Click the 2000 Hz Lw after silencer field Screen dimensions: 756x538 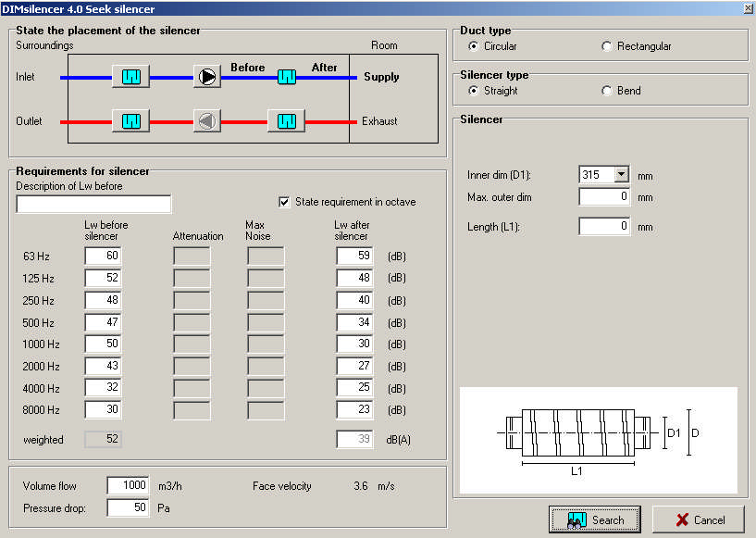[354, 366]
